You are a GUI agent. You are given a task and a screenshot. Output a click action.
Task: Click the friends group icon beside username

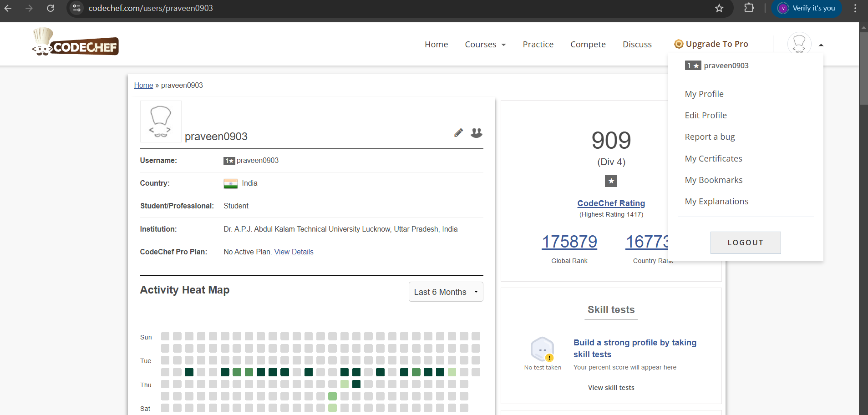point(477,132)
